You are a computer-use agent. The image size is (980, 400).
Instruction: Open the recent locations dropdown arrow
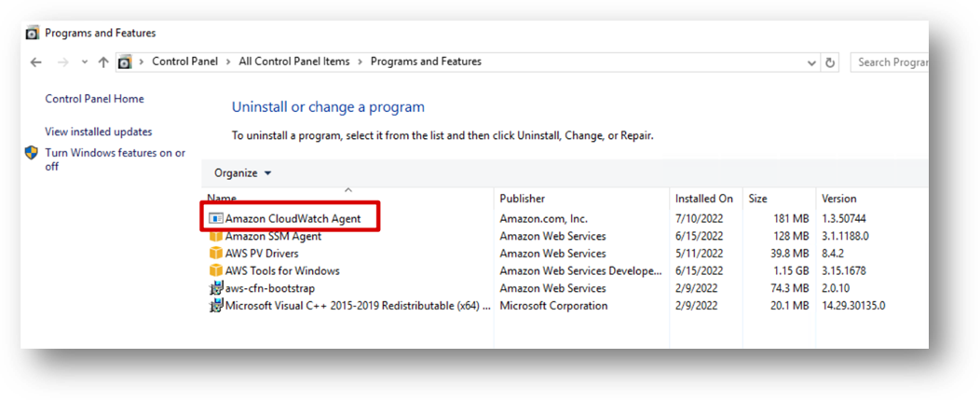85,62
